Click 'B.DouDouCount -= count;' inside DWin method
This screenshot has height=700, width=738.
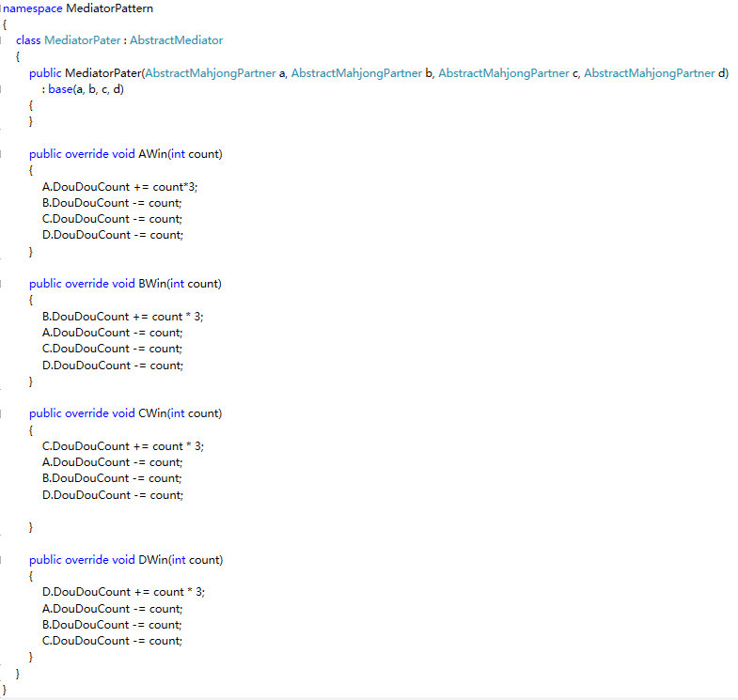pos(112,625)
